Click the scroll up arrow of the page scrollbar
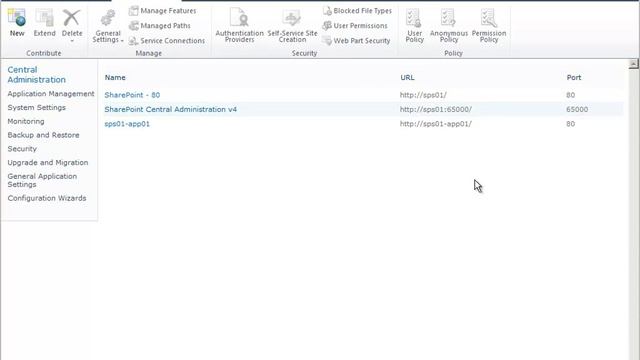The height and width of the screenshot is (360, 640). 633,64
